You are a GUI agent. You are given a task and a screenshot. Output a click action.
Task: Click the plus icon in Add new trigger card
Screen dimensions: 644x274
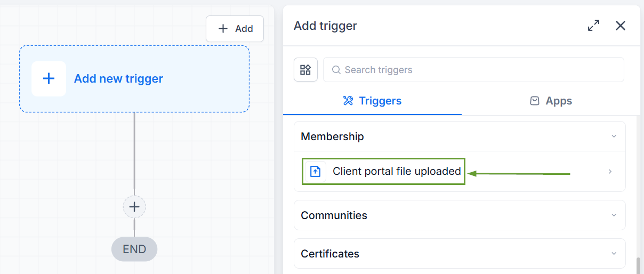[49, 79]
